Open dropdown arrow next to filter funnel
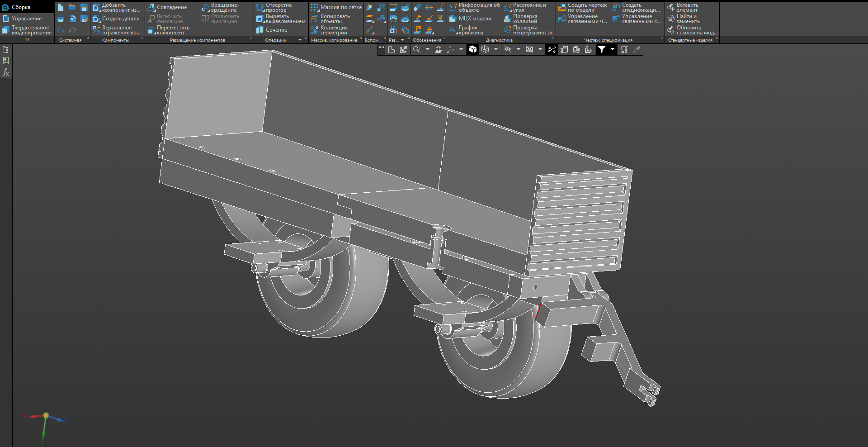The height and width of the screenshot is (447, 868). coord(613,49)
